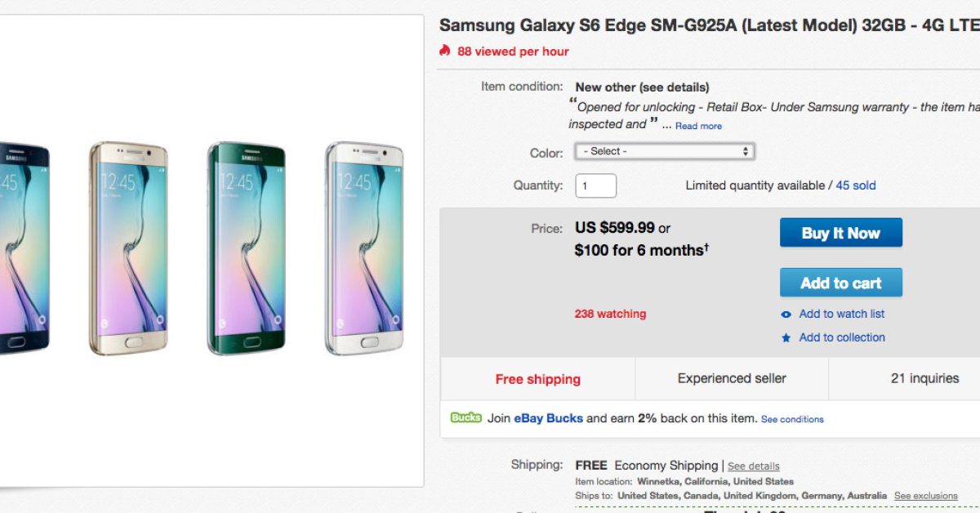The image size is (980, 513).
Task: Click the star icon for collection
Action: (x=786, y=337)
